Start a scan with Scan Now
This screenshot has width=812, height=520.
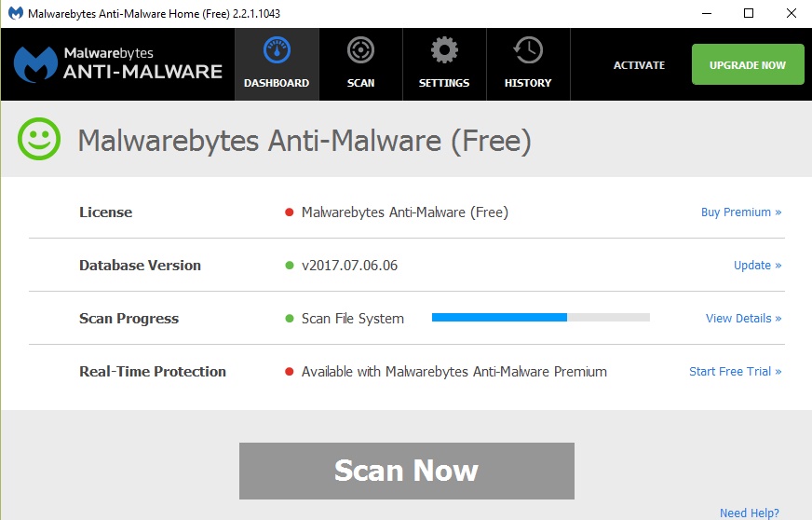pyautogui.click(x=407, y=471)
